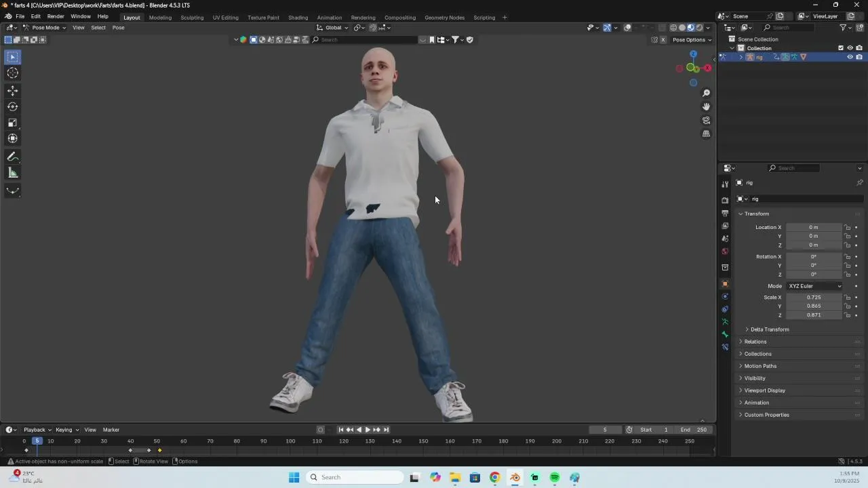The image size is (868, 488).
Task: Uncheck the Collection exclude checkbox
Action: (841, 48)
